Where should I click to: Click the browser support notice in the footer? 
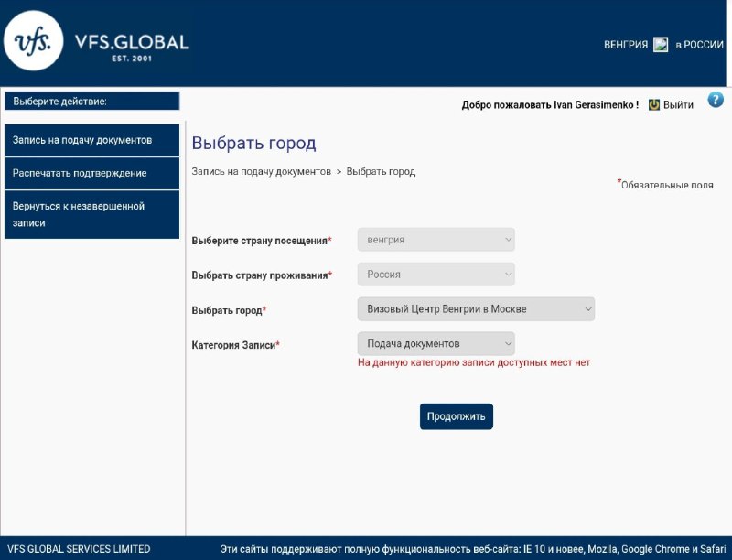click(x=473, y=549)
